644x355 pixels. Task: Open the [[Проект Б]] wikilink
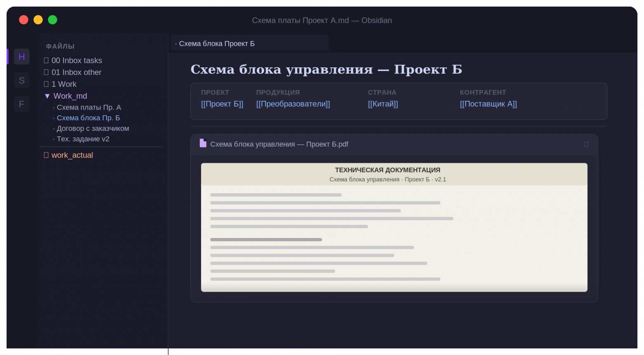(x=222, y=104)
